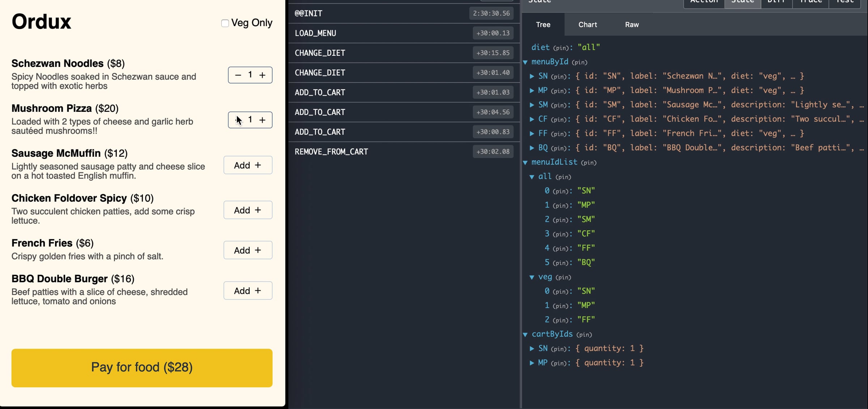The image size is (868, 409).
Task: Select the ADD_TO_CART action stamped +30:04.56
Action: 404,112
